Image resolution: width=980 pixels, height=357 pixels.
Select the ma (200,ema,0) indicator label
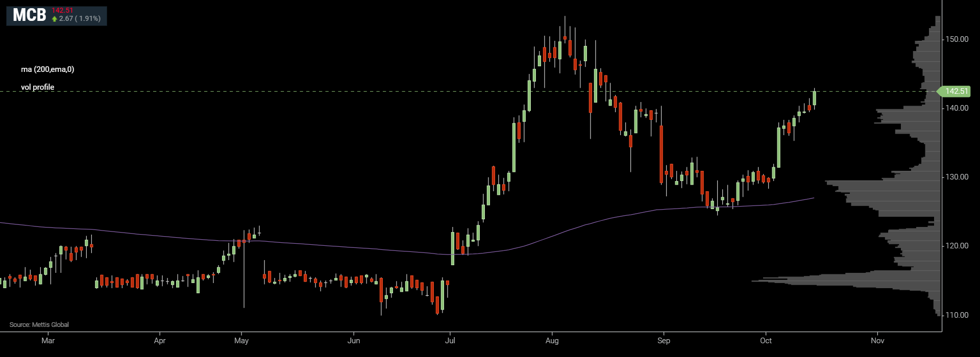47,69
